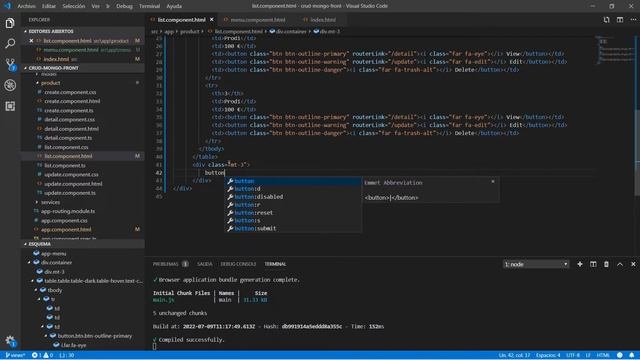Open the Editar menu
This screenshot has height=360, width=640.
coord(49,6)
